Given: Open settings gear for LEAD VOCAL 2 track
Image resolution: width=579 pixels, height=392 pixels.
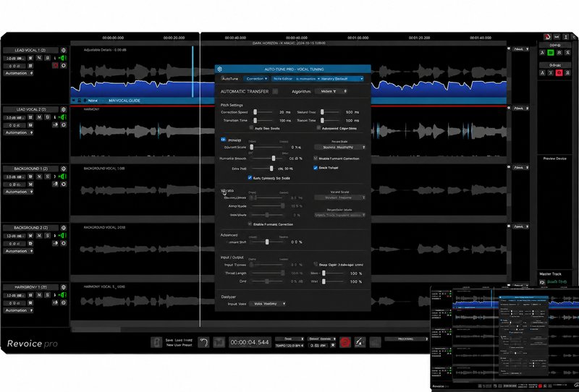Looking at the screenshot, I should [64, 110].
